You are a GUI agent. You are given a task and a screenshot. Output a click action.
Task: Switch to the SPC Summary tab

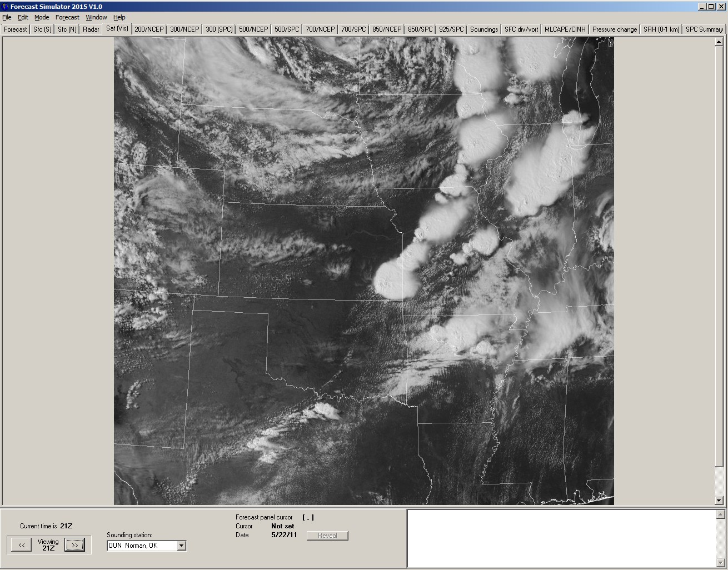pyautogui.click(x=704, y=29)
